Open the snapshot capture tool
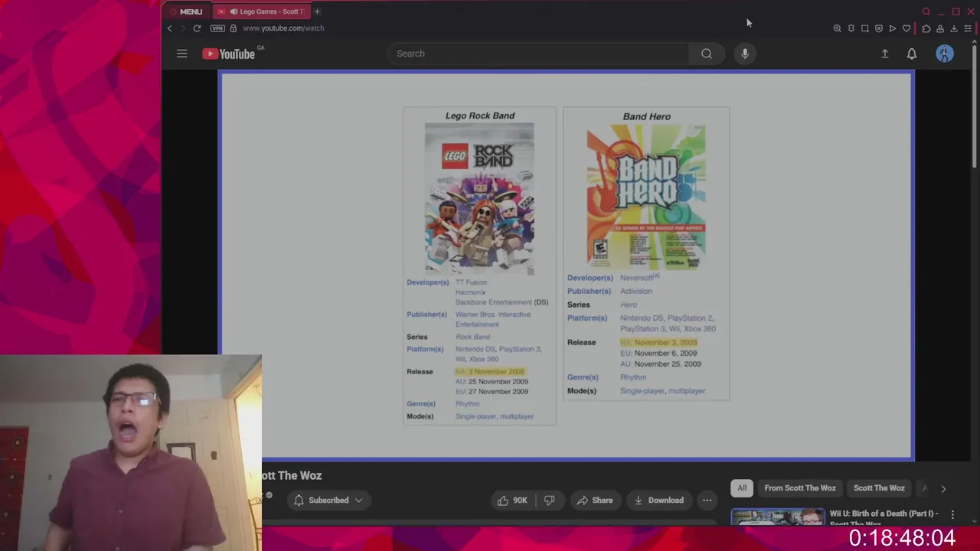The height and width of the screenshot is (551, 980). coord(864,28)
